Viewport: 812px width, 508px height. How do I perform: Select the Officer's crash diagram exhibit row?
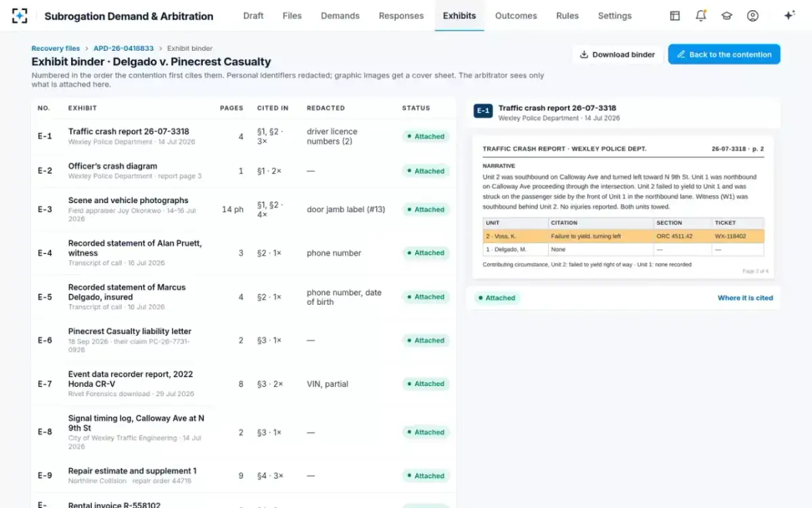(244, 171)
